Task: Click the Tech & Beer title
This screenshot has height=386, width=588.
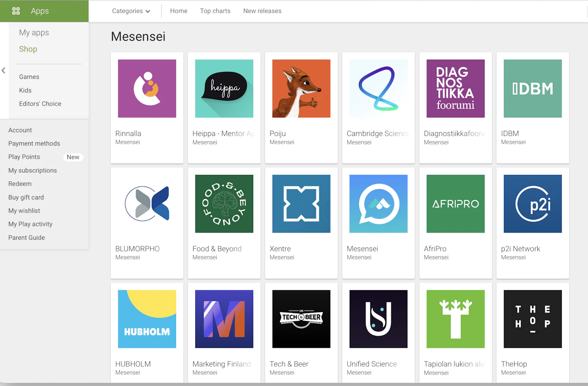Action: (x=289, y=364)
